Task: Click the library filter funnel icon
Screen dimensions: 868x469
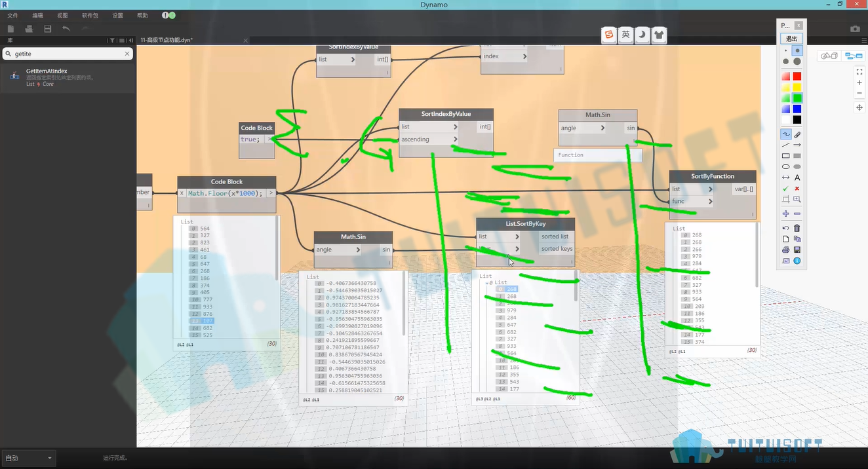Action: [113, 41]
